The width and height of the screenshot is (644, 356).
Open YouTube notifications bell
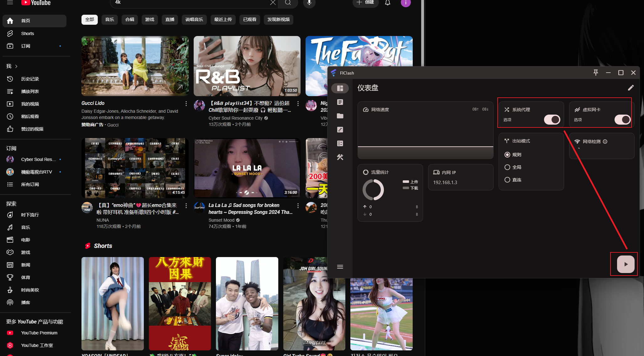coord(388,3)
